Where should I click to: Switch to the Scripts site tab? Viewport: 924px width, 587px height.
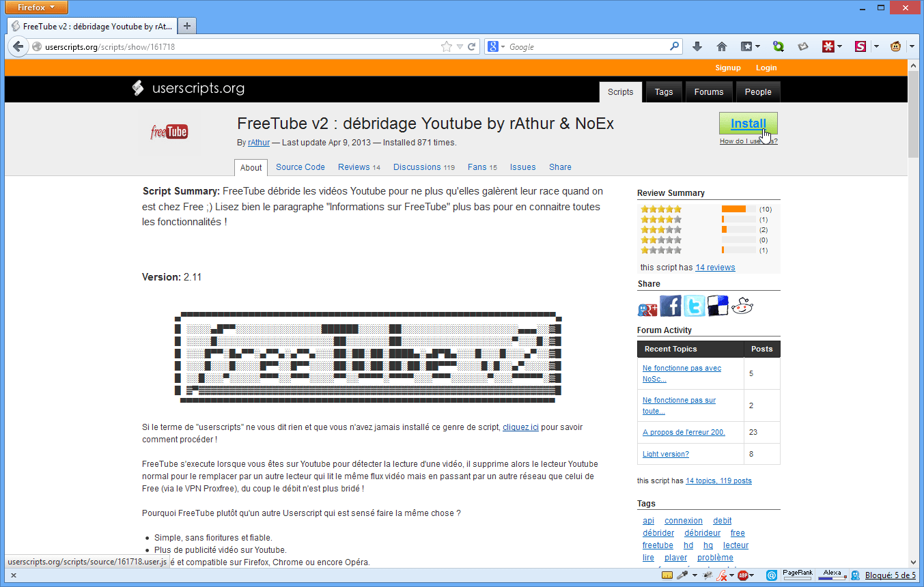pyautogui.click(x=621, y=92)
